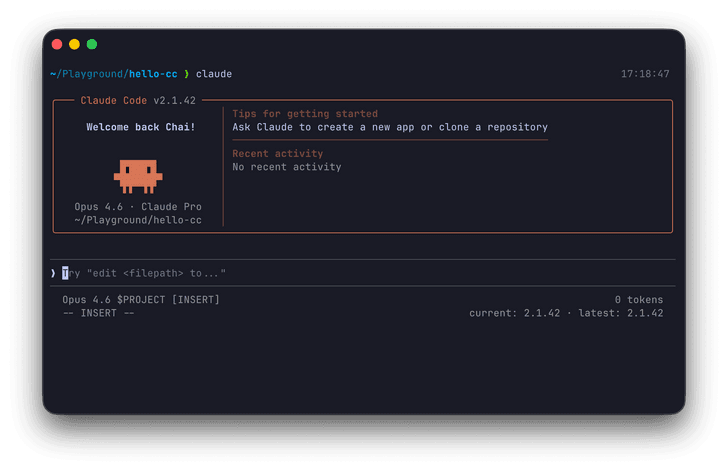The image size is (728, 471).
Task: Click the "Opus 4.6 $PROJECT [INSERT]" status line
Action: (x=141, y=300)
